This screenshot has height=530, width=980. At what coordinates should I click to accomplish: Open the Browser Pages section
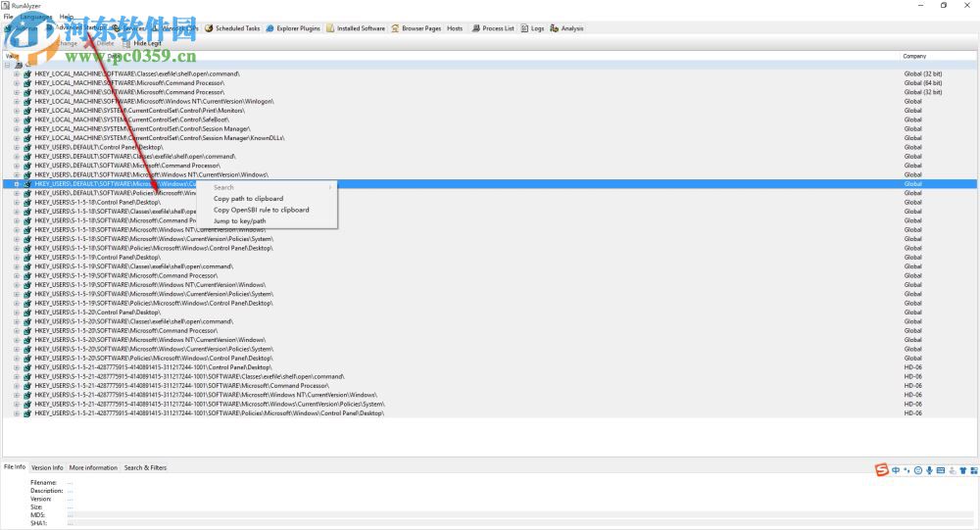(x=416, y=28)
